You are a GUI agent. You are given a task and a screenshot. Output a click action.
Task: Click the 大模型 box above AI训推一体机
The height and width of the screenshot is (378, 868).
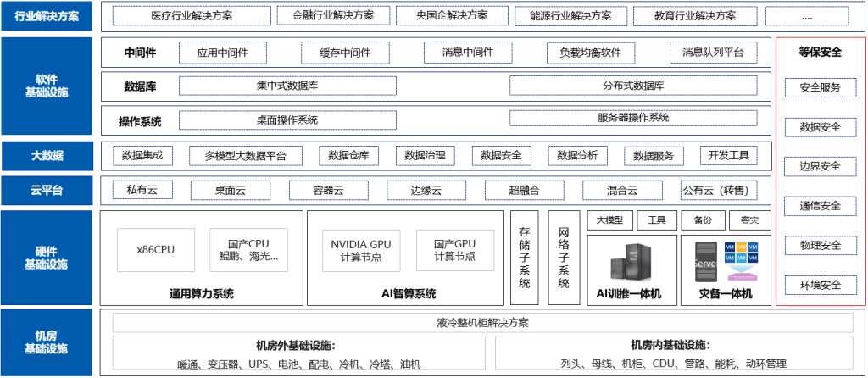pyautogui.click(x=609, y=220)
